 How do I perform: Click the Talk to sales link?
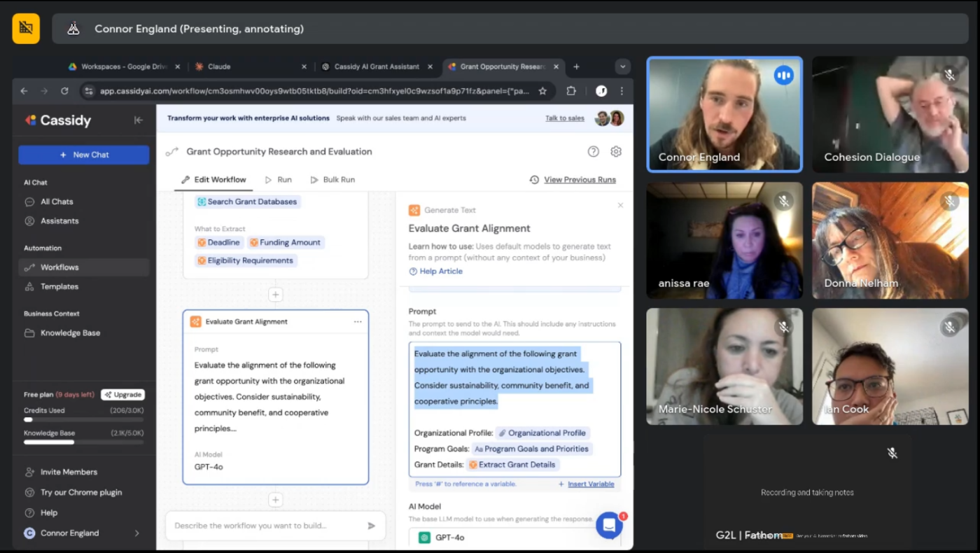pos(565,118)
